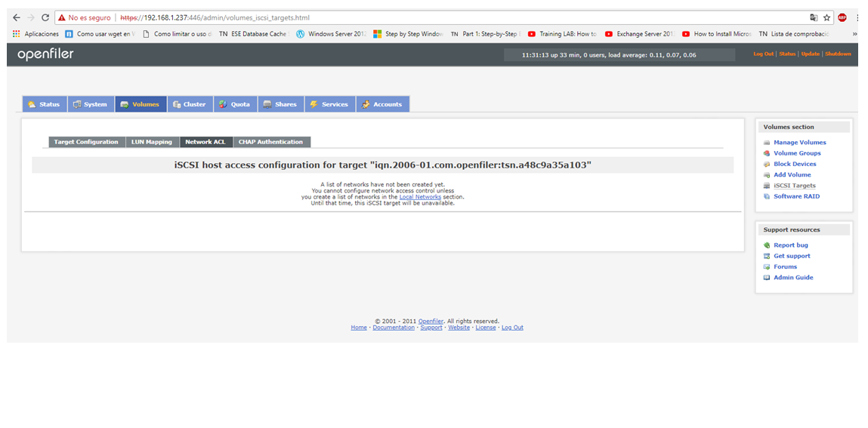Screen dimensions: 868x428
Task: Open iSCSI Targets in sidebar
Action: pos(795,186)
